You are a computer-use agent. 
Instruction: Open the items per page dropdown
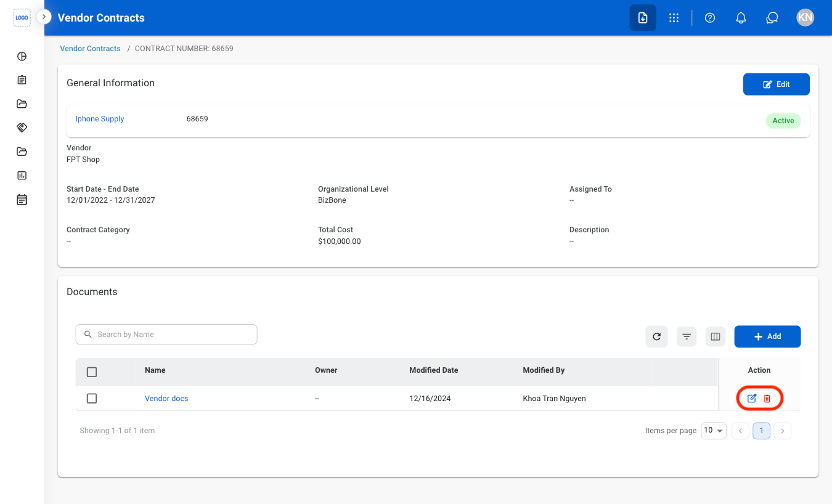(714, 431)
